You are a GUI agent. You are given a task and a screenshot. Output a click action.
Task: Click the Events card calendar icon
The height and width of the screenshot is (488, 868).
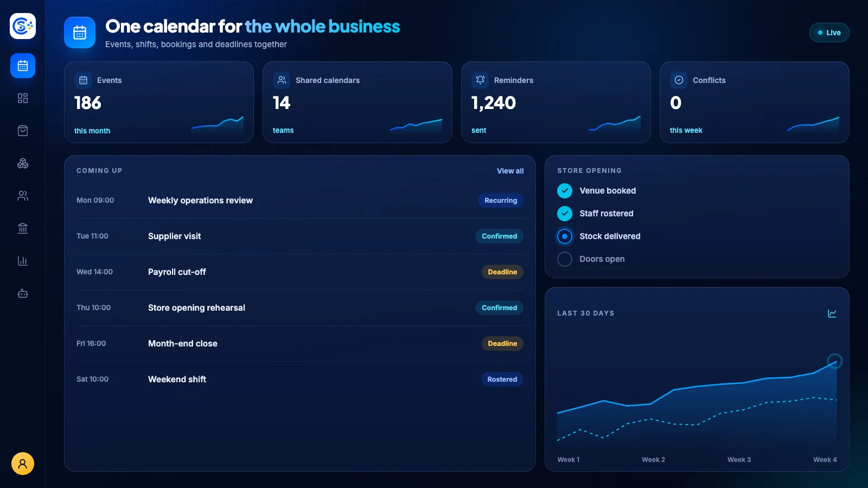[83, 80]
